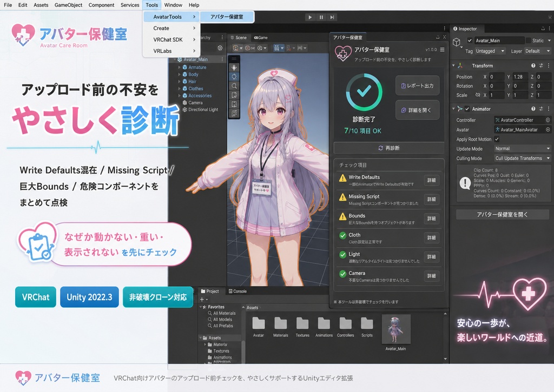Enable the Static checkbox

tap(529, 40)
